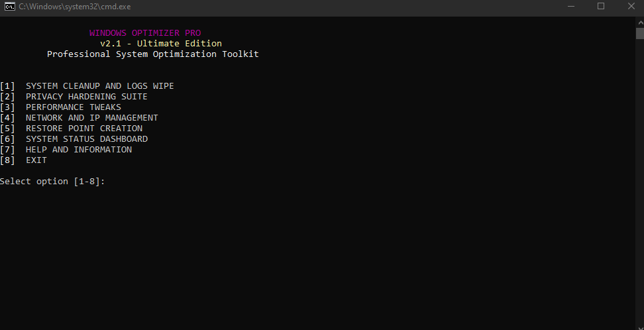Click the scrollbar up arrow
The width and height of the screenshot is (644, 330).
tap(639, 22)
